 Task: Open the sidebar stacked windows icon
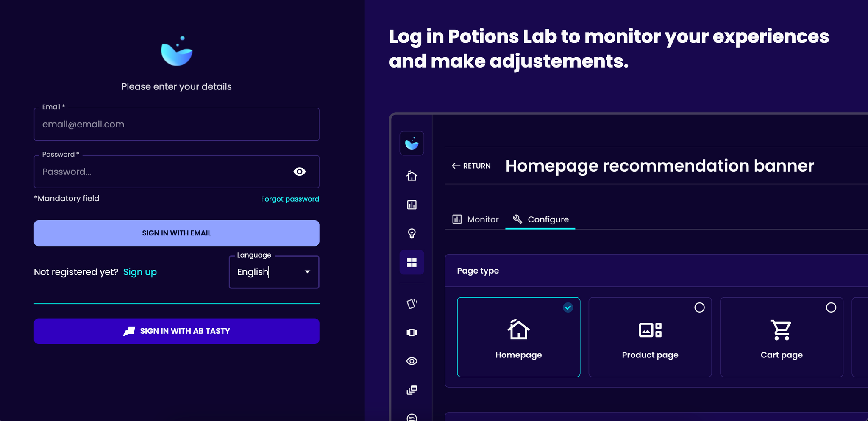point(412,390)
